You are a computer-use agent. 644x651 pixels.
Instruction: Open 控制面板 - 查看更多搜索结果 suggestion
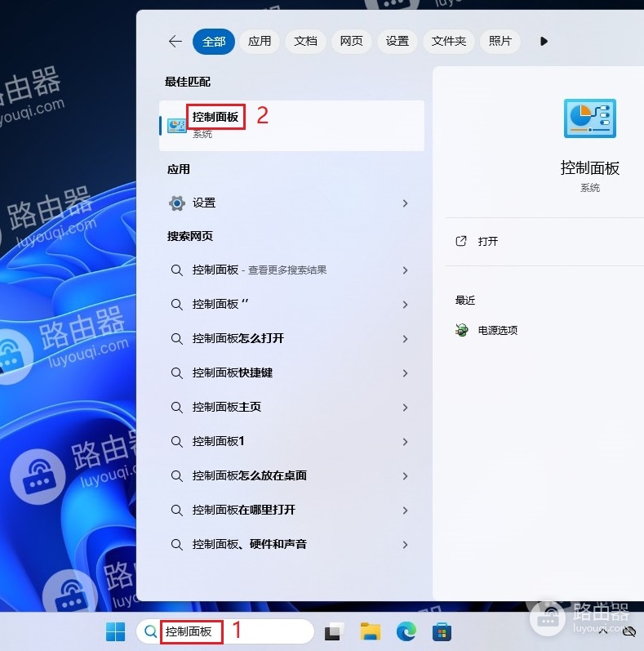tap(291, 270)
